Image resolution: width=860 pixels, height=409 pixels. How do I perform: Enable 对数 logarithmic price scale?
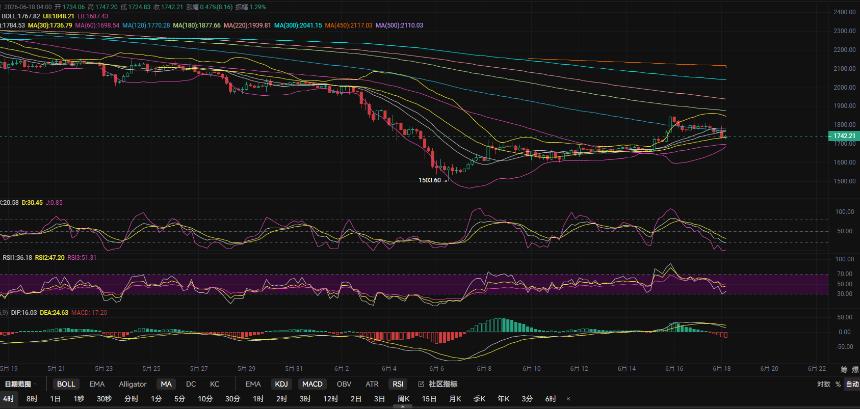pos(823,384)
